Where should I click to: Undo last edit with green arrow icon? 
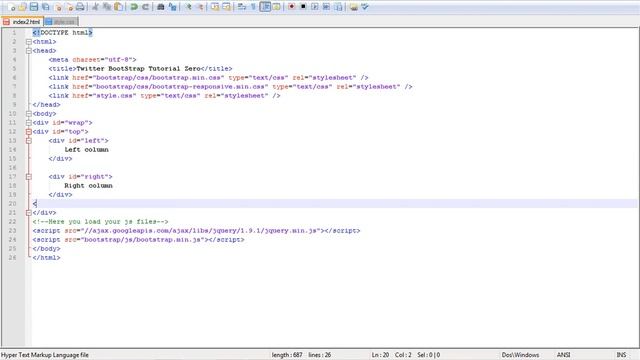pyautogui.click(x=133, y=7)
